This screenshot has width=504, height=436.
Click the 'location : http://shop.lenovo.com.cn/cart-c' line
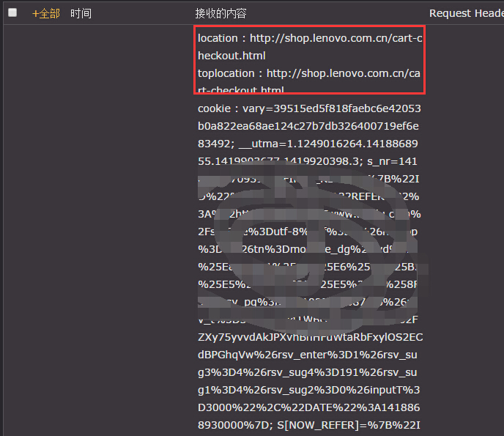[310, 38]
